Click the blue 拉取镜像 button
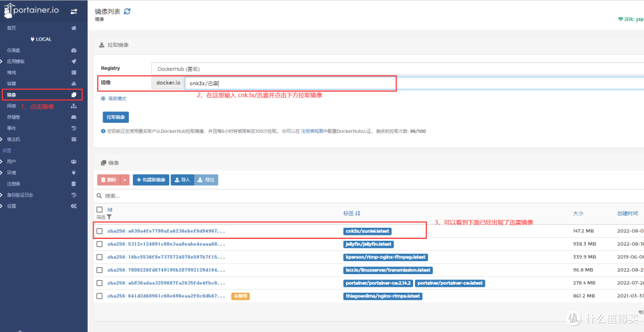Image resolution: width=644 pixels, height=332 pixels. pyautogui.click(x=116, y=117)
